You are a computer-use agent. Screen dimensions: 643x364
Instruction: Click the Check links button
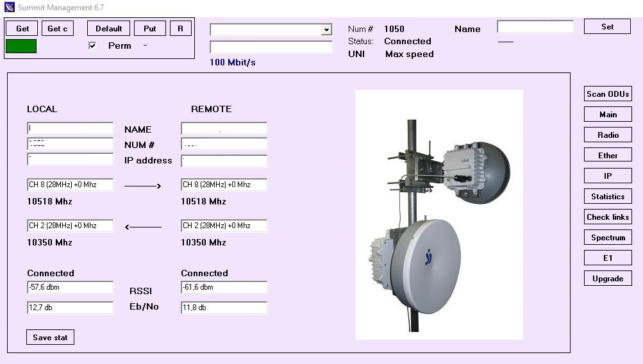(608, 217)
